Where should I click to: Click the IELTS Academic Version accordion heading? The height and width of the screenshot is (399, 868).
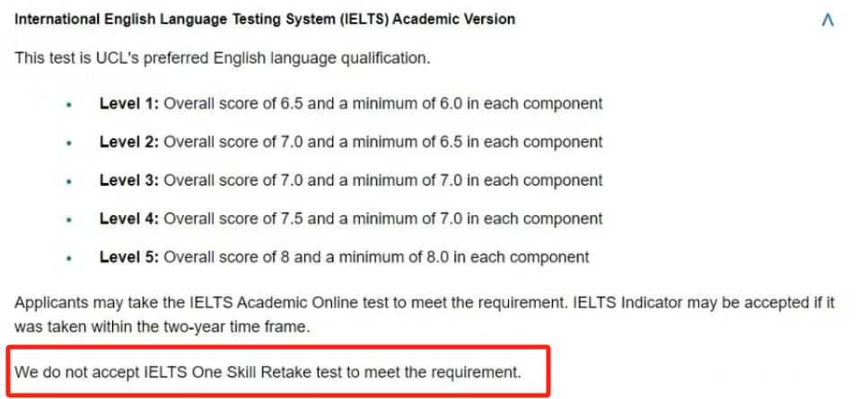265,20
